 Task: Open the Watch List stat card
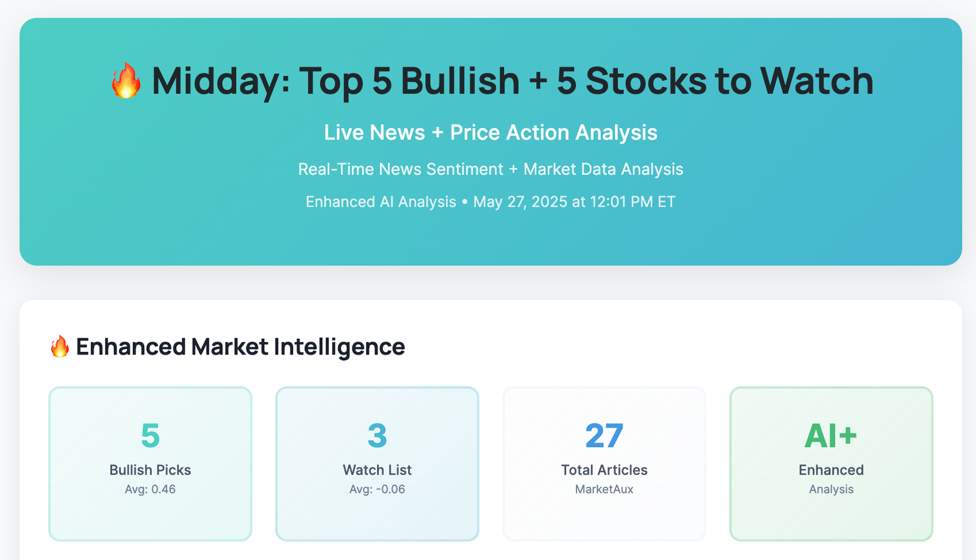coord(377,464)
